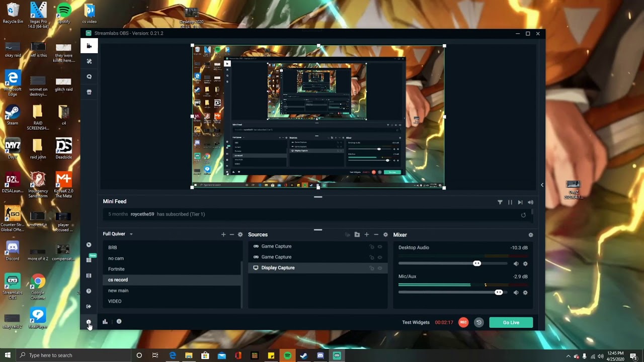Filter Mini Feed events with funnel icon

point(500,202)
